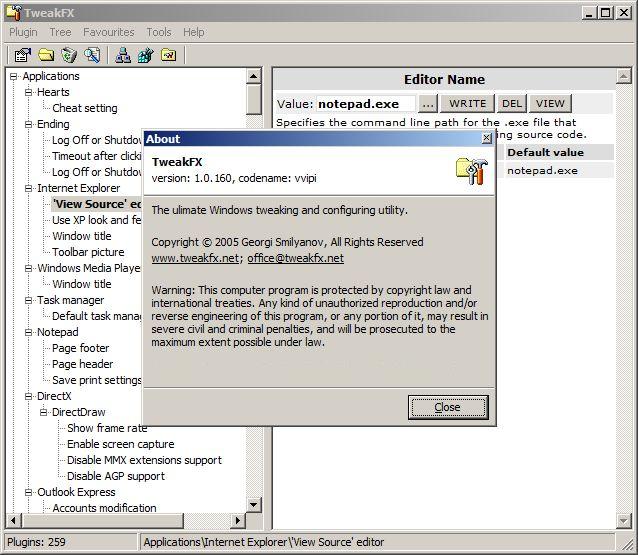Select Toolbar picture tree item
638x555 pixels.
[88, 252]
